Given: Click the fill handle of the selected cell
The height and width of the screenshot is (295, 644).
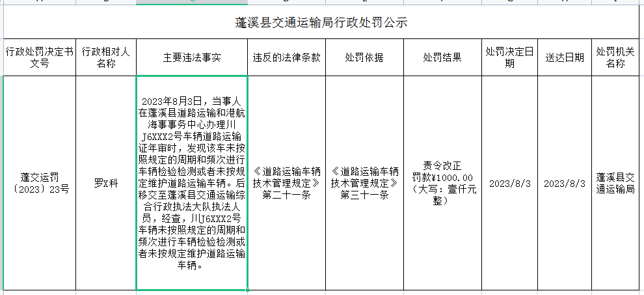Looking at the screenshot, I should (247, 289).
